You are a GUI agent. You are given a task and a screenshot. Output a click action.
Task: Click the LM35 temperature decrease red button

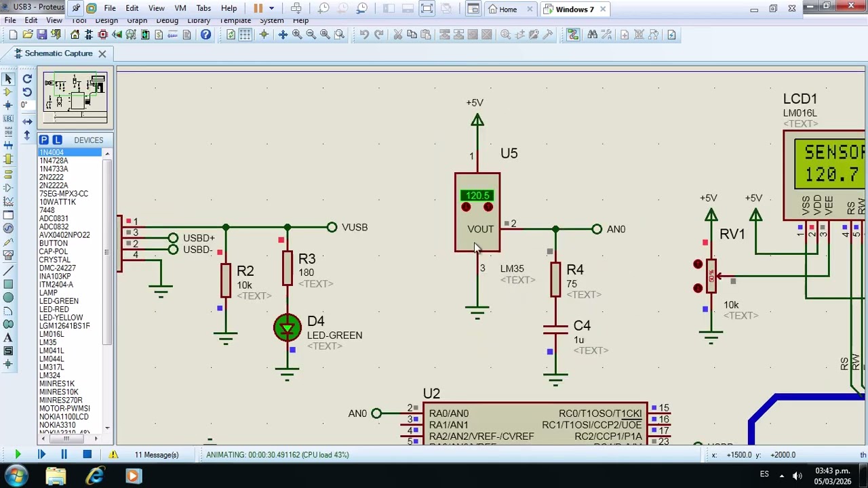tap(466, 207)
